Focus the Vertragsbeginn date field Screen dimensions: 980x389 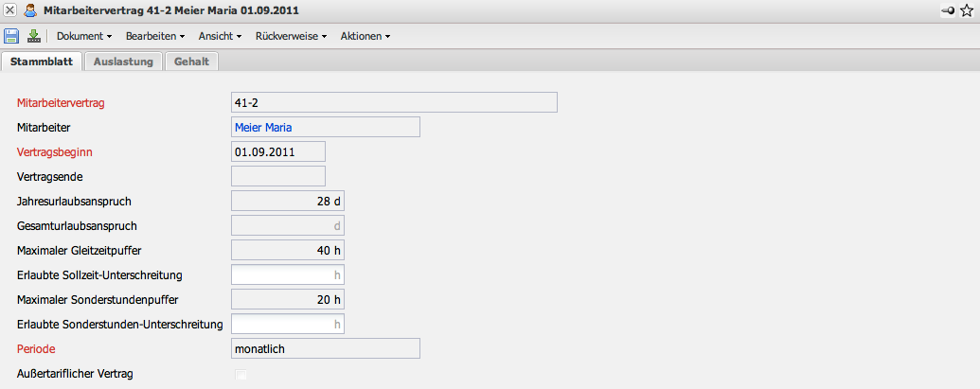277,151
